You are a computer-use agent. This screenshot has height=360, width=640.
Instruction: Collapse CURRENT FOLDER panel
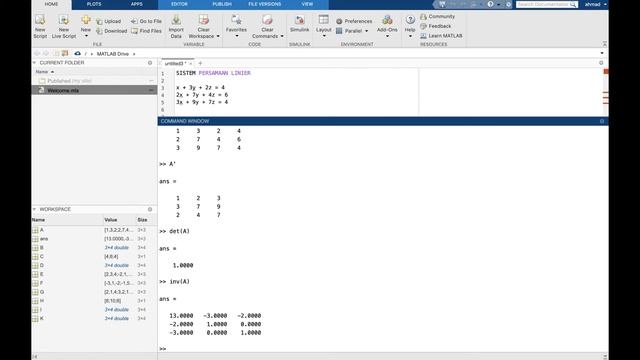35,63
